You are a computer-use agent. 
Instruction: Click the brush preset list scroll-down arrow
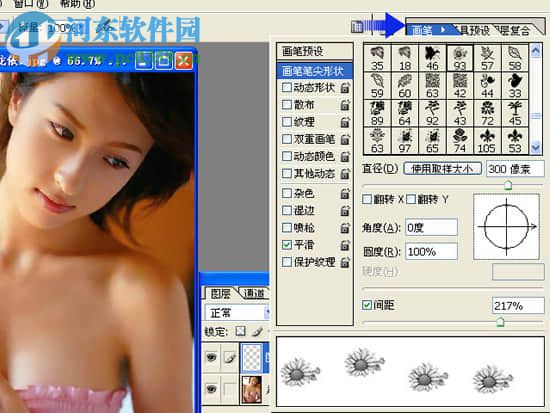[536, 147]
